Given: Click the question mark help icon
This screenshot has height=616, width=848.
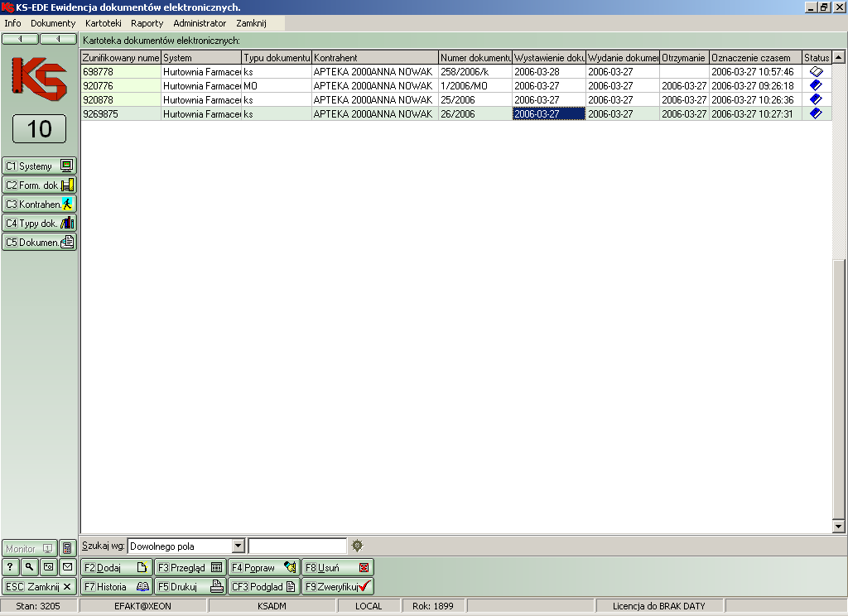Looking at the screenshot, I should (x=10, y=567).
